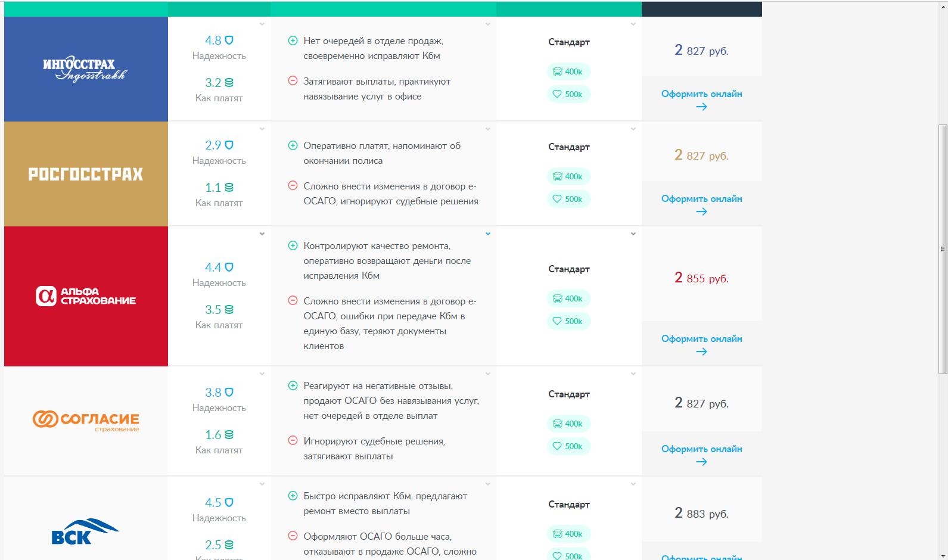
Task: Click the minus icon in Ingosstrakh cons
Action: click(x=293, y=81)
